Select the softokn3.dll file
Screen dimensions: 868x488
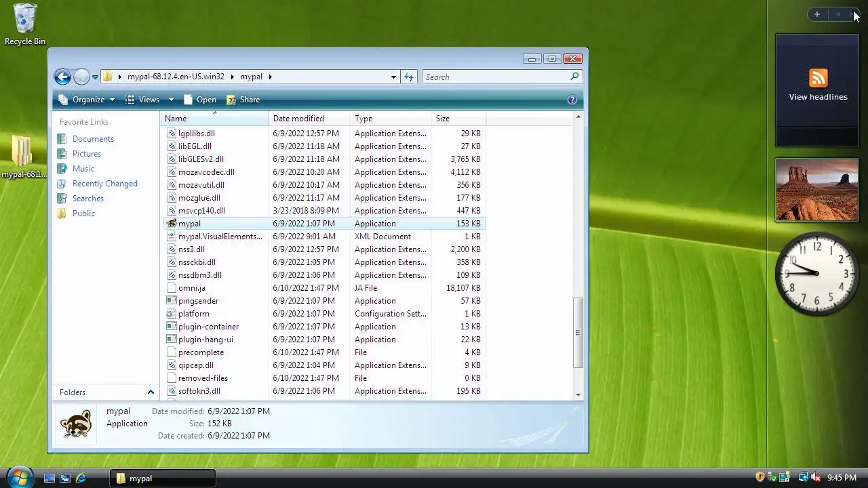[x=199, y=391]
